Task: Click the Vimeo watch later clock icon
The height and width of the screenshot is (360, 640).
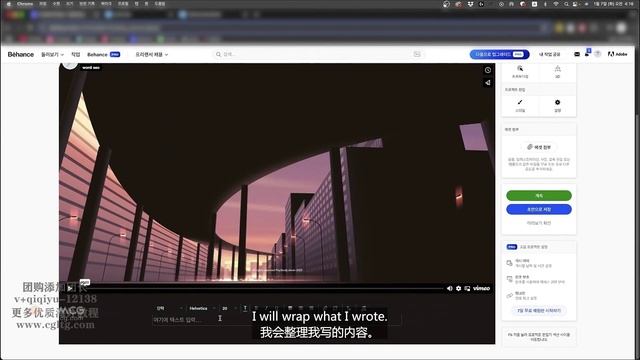Action: click(x=488, y=70)
